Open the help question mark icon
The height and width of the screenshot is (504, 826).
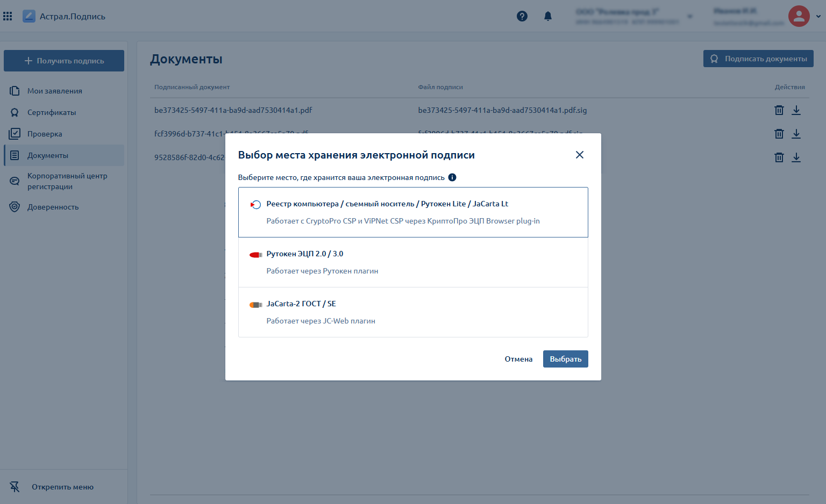522,16
